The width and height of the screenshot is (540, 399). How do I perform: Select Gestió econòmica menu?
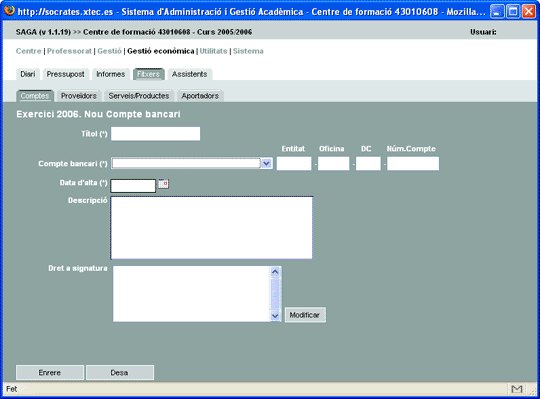pyautogui.click(x=160, y=51)
